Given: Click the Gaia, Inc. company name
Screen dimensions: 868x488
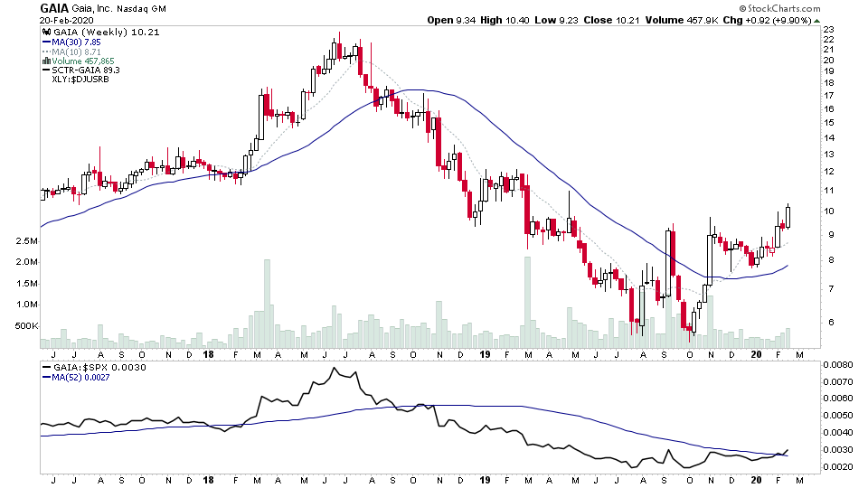Looking at the screenshot, I should pos(92,9).
